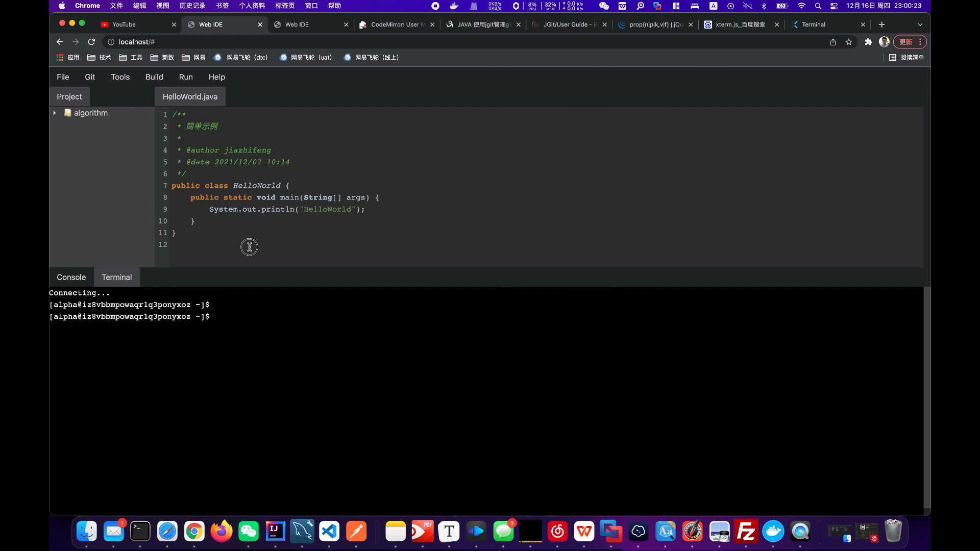Open the Build menu

(154, 77)
